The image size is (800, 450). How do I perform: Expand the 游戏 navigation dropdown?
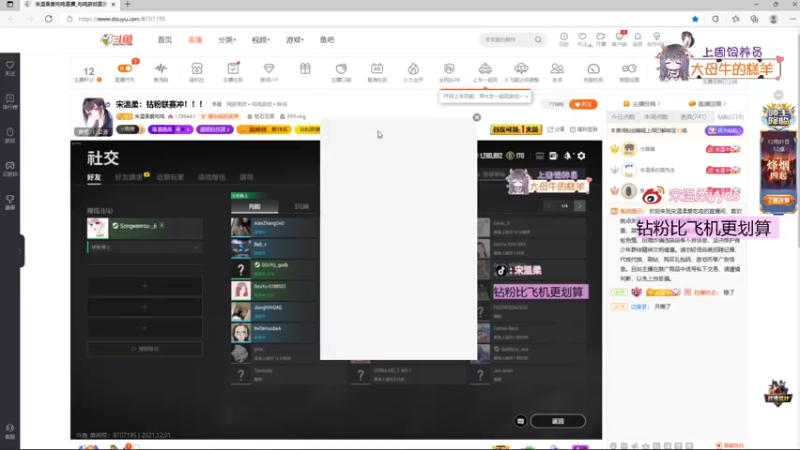click(x=294, y=40)
